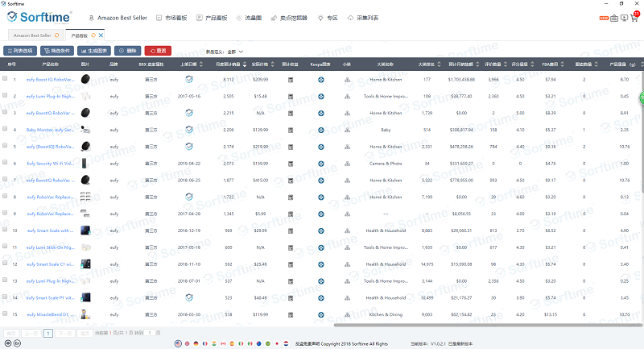Tick the checkbox for row 15
This screenshot has width=644, height=349.
click(x=5, y=314)
